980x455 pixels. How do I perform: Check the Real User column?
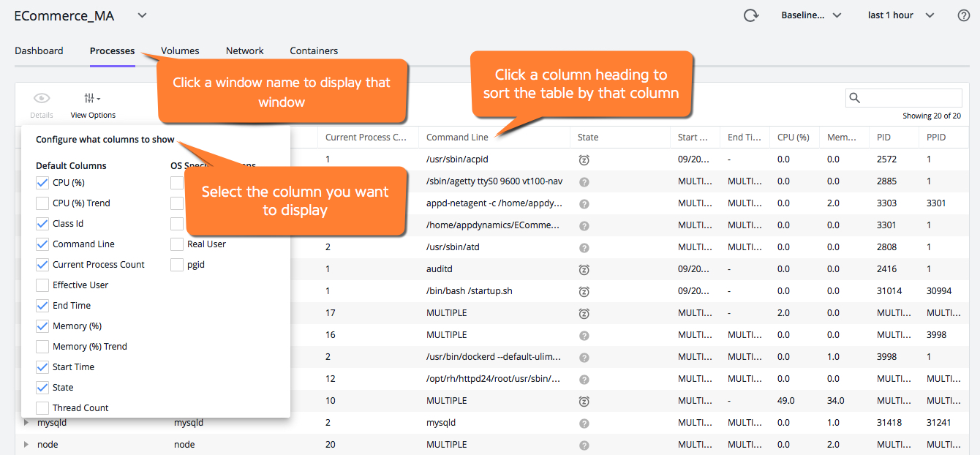coord(177,244)
